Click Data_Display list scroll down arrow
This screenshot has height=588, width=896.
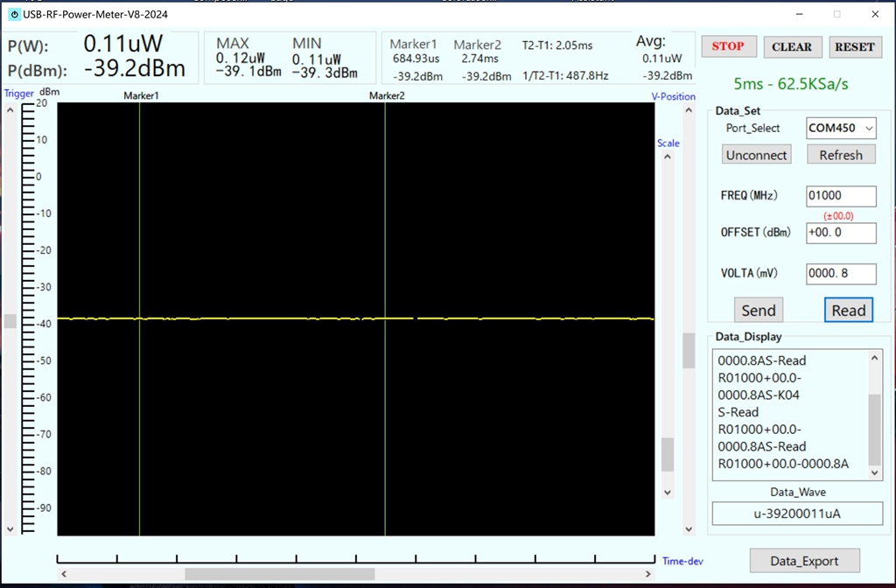(x=874, y=472)
